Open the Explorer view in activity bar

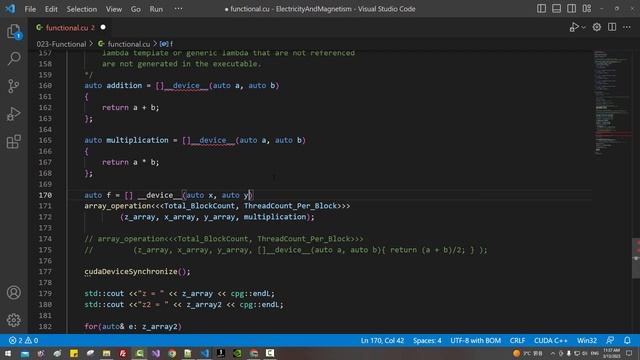13,31
